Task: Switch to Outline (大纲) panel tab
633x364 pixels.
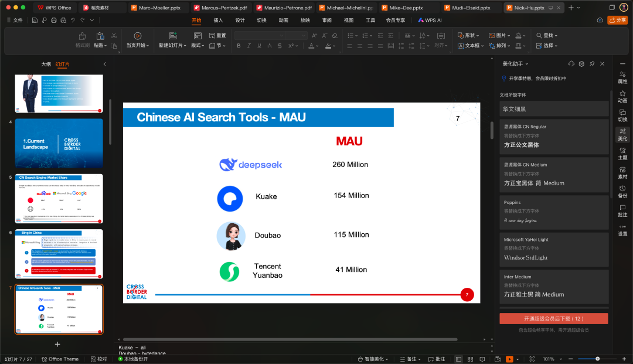Action: (x=46, y=64)
